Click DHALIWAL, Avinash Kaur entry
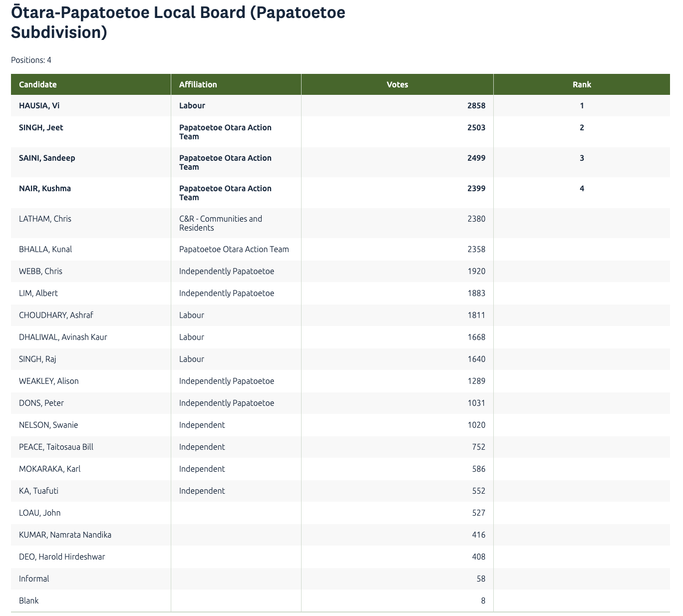 tap(63, 337)
